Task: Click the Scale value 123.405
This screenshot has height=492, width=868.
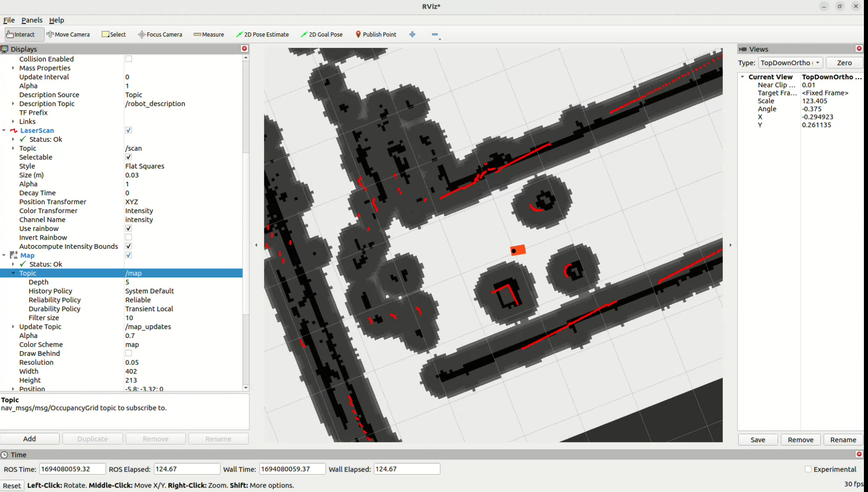Action: (x=814, y=101)
